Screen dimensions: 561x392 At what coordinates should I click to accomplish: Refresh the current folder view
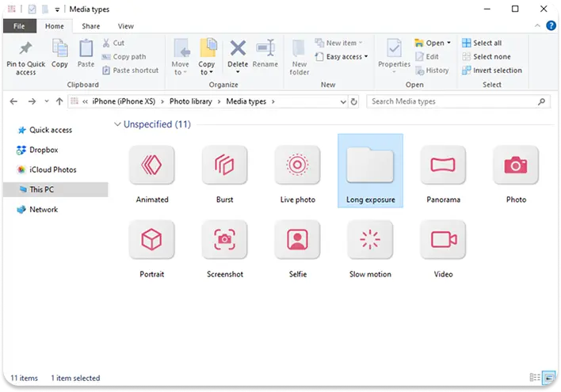(x=354, y=102)
